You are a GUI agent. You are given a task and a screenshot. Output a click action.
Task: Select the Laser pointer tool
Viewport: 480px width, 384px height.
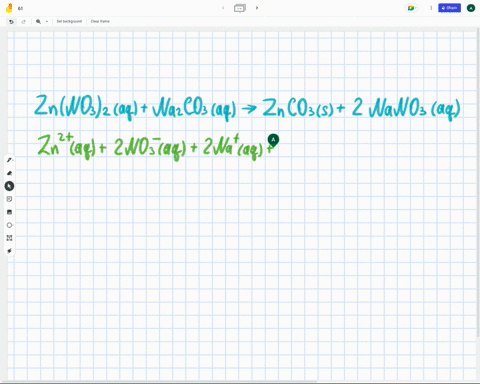[9, 251]
